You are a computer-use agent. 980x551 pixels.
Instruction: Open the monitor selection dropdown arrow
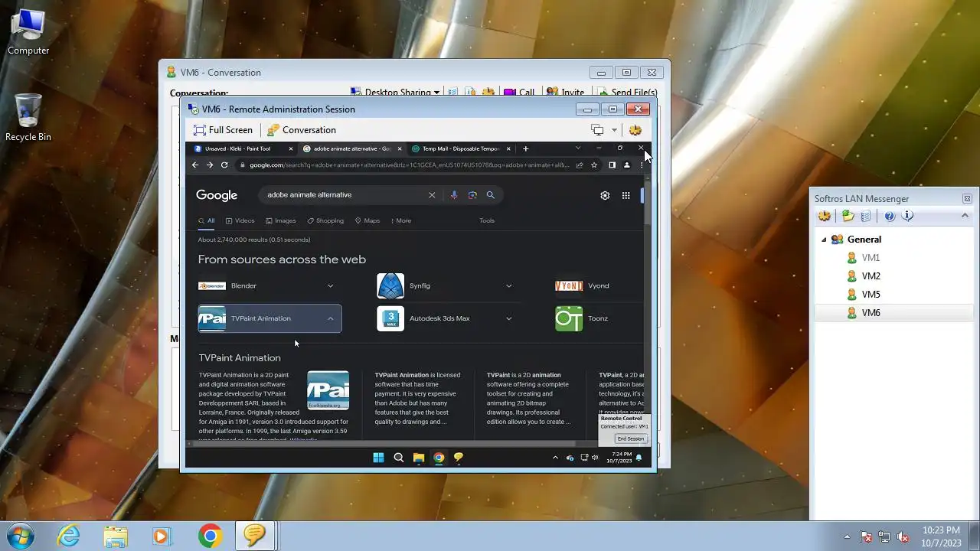pyautogui.click(x=614, y=130)
